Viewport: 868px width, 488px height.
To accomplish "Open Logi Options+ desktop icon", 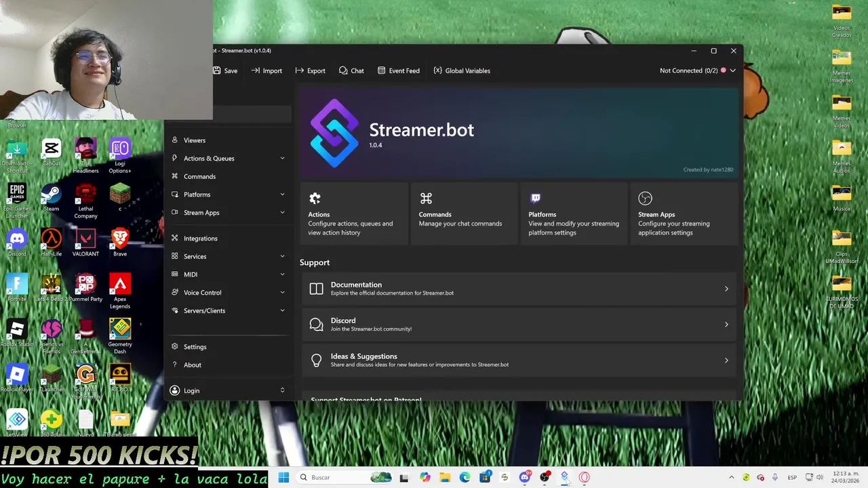I will (120, 156).
